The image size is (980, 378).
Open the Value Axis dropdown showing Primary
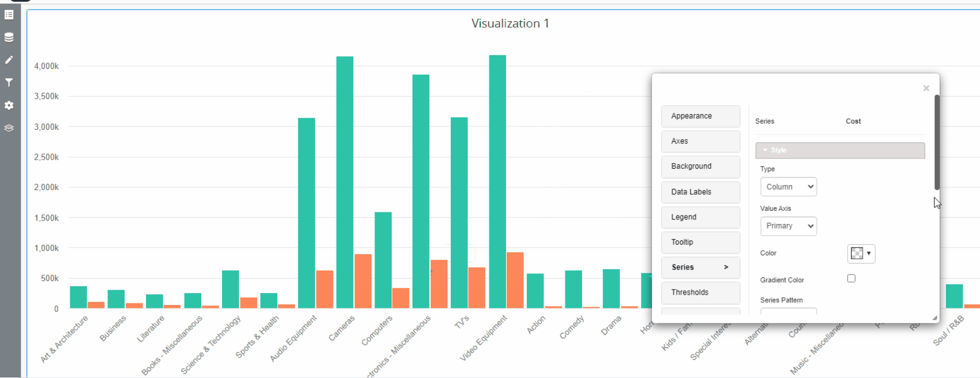coord(788,226)
